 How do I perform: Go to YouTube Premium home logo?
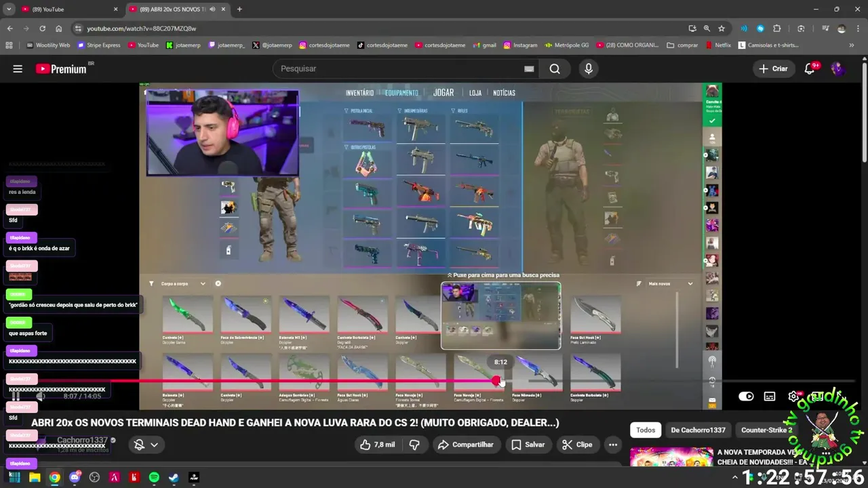(62, 68)
